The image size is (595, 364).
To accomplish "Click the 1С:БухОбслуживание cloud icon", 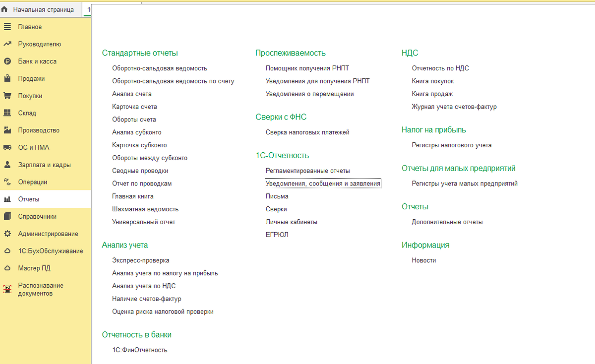I will click(7, 251).
